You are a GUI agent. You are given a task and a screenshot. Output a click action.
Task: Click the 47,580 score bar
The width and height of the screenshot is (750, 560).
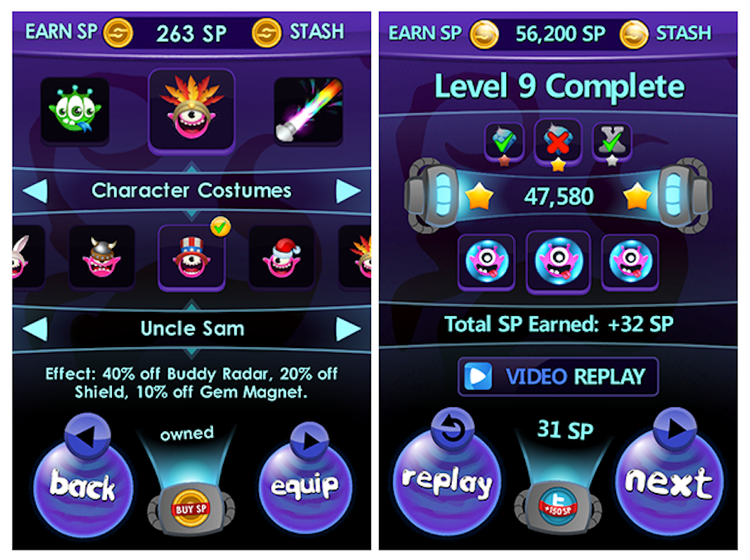point(558,197)
